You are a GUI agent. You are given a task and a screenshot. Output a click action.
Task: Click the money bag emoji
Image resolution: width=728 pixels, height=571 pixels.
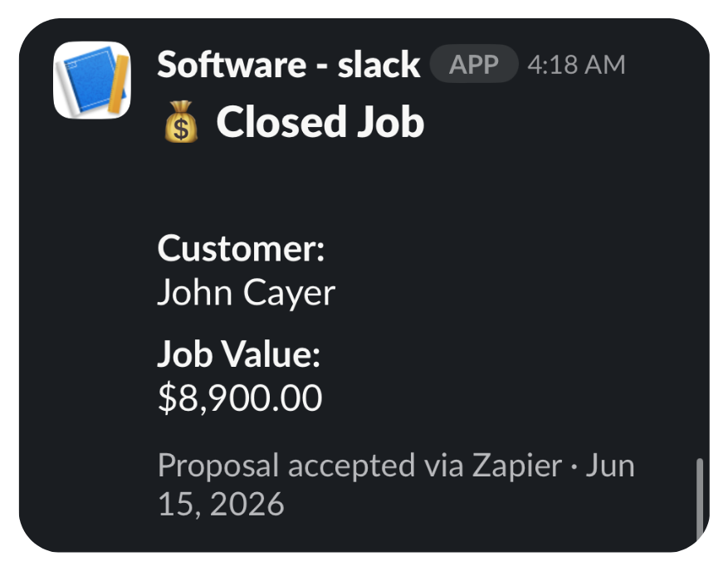[181, 122]
